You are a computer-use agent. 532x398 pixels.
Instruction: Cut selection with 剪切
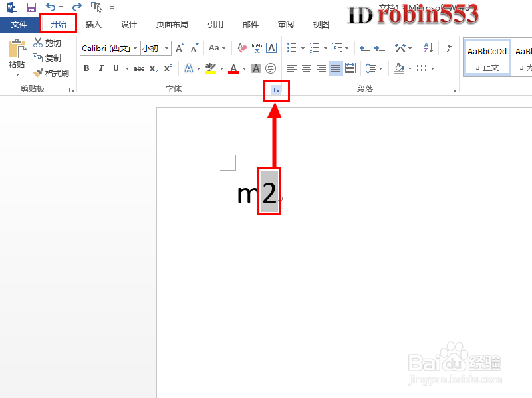coord(47,43)
